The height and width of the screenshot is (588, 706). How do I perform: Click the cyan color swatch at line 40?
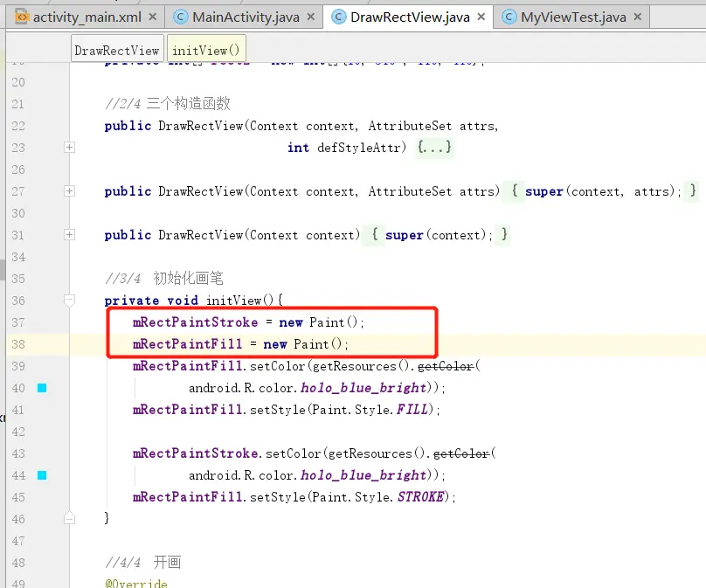42,388
